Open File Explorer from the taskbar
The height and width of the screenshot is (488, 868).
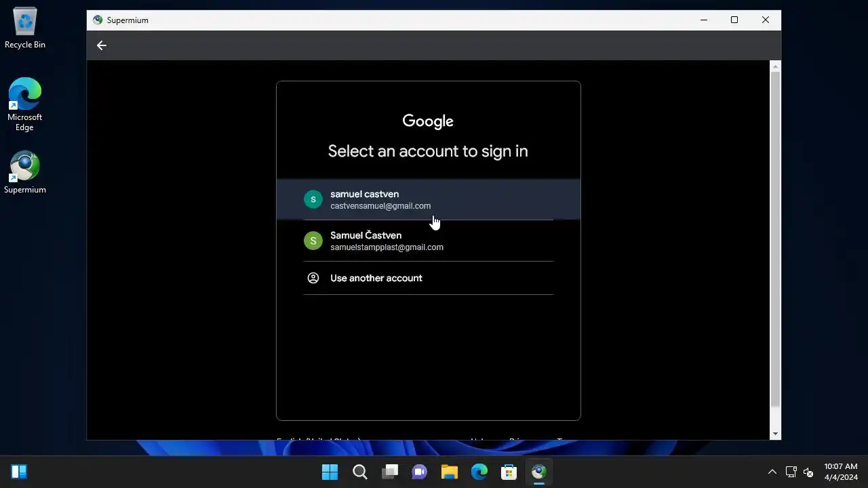click(x=450, y=472)
